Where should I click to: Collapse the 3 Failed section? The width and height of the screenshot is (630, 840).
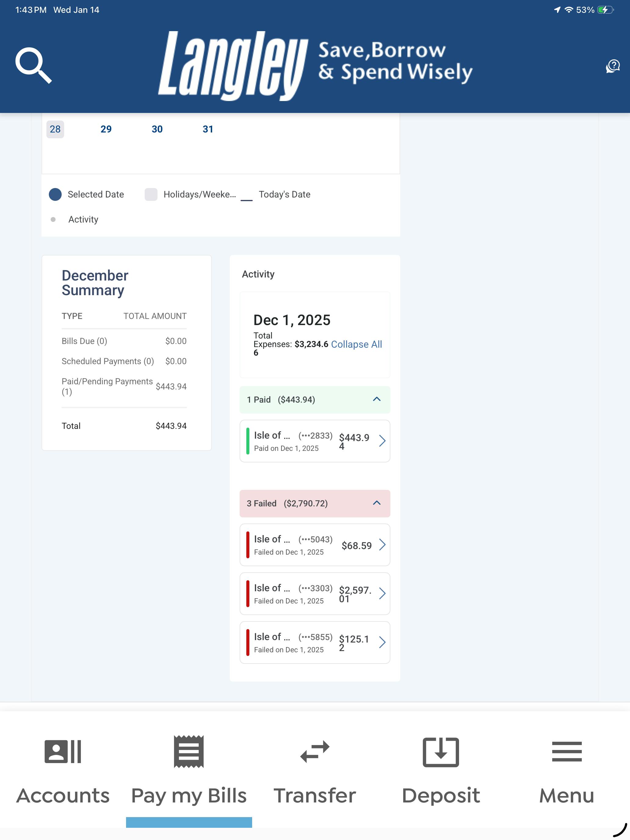376,503
